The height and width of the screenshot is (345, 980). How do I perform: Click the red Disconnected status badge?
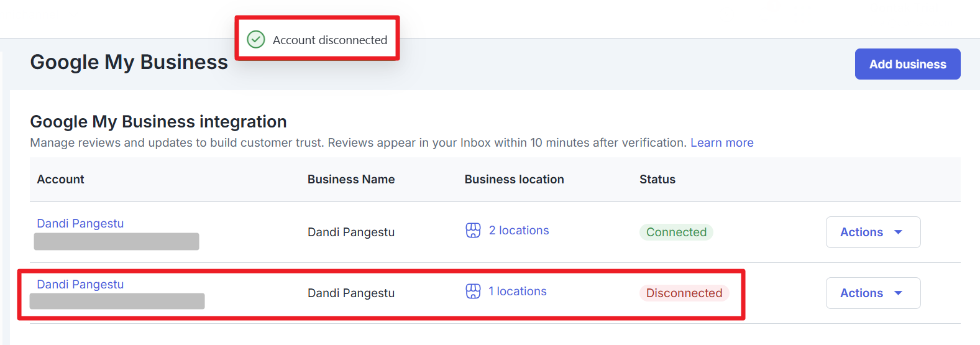pyautogui.click(x=684, y=293)
